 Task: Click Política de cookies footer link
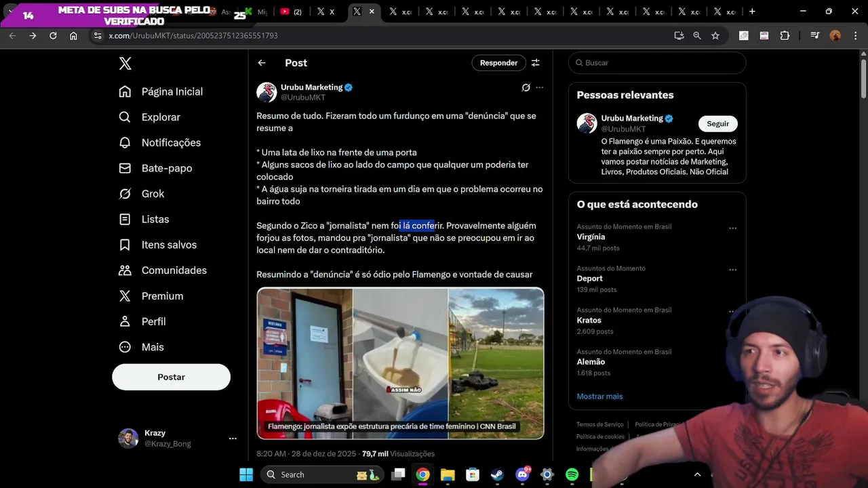[x=600, y=436]
